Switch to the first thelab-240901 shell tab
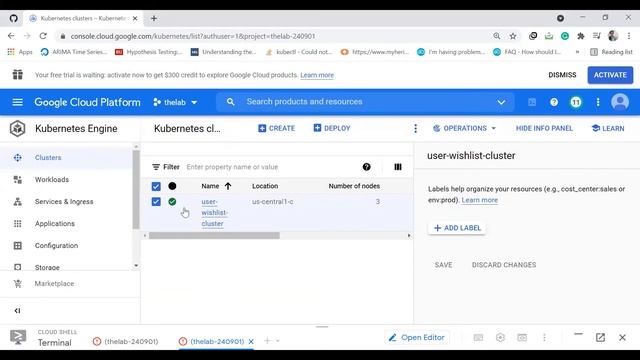The width and height of the screenshot is (640, 360). tap(126, 341)
